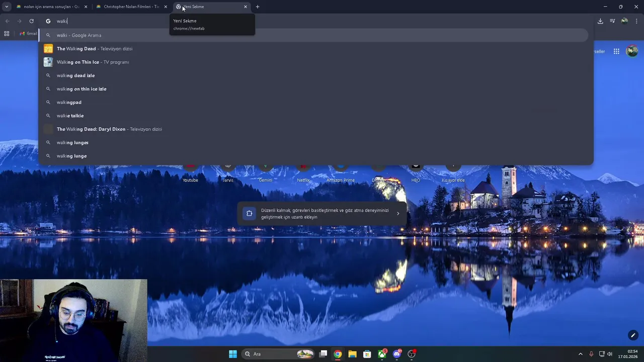
Task: Select the 'Yeni Sekme' tab
Action: (211, 7)
